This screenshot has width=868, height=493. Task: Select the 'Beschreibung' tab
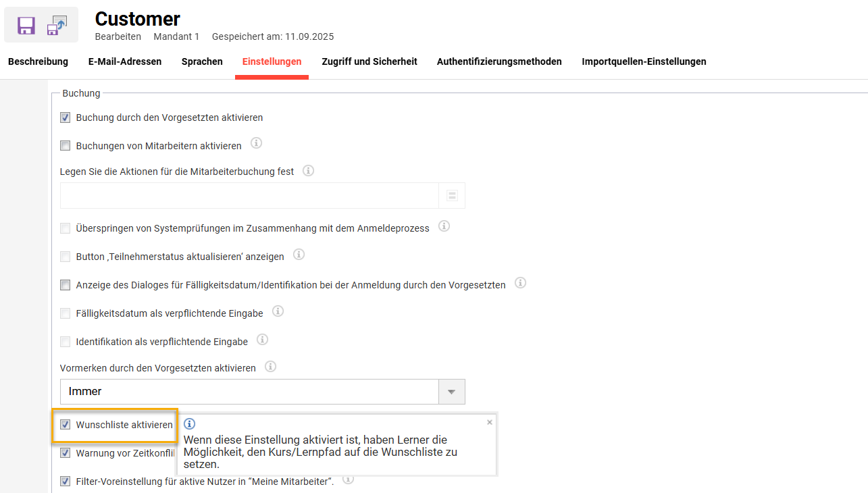pos(38,61)
